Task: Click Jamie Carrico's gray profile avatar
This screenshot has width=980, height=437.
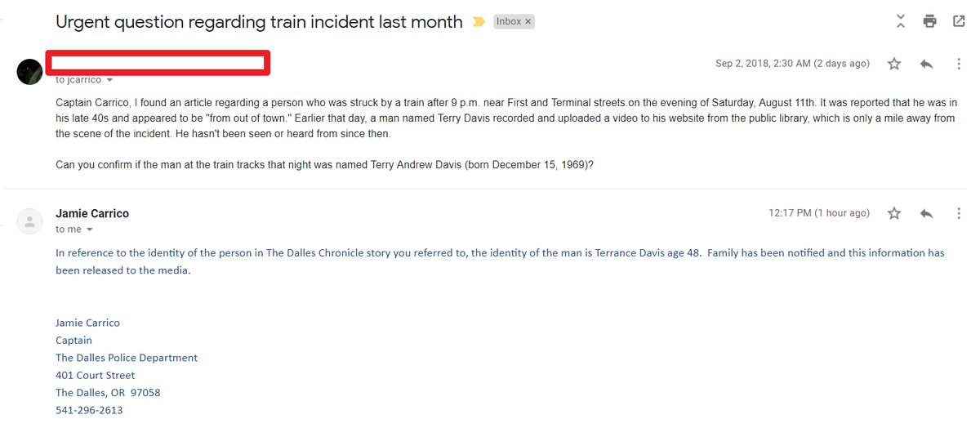Action: [x=29, y=221]
